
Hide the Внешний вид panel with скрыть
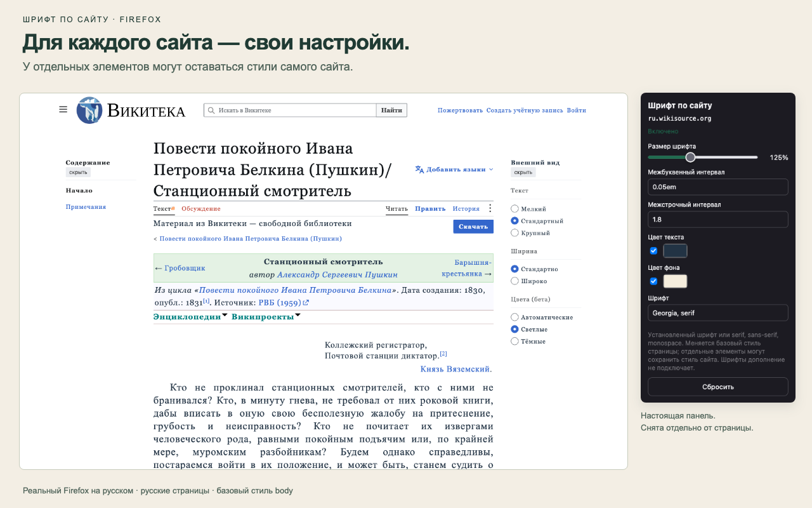pyautogui.click(x=523, y=172)
